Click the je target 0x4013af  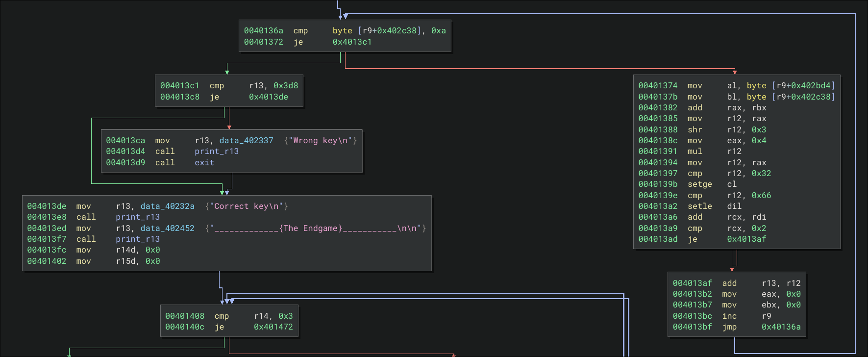click(746, 239)
